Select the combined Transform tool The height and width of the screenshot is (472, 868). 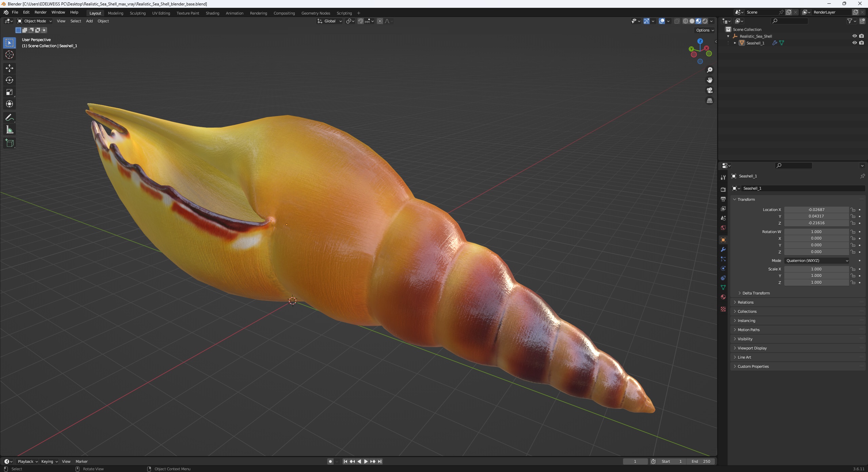(x=9, y=104)
